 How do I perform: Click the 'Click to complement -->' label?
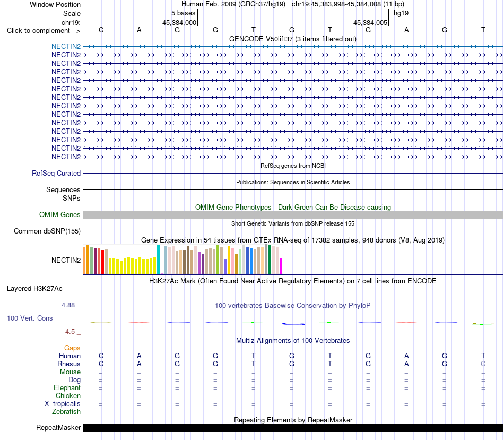point(44,31)
